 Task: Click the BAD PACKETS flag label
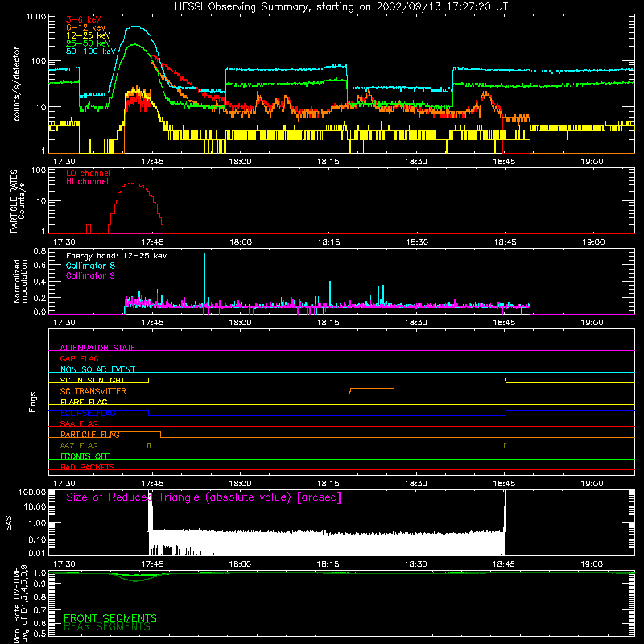(88, 467)
